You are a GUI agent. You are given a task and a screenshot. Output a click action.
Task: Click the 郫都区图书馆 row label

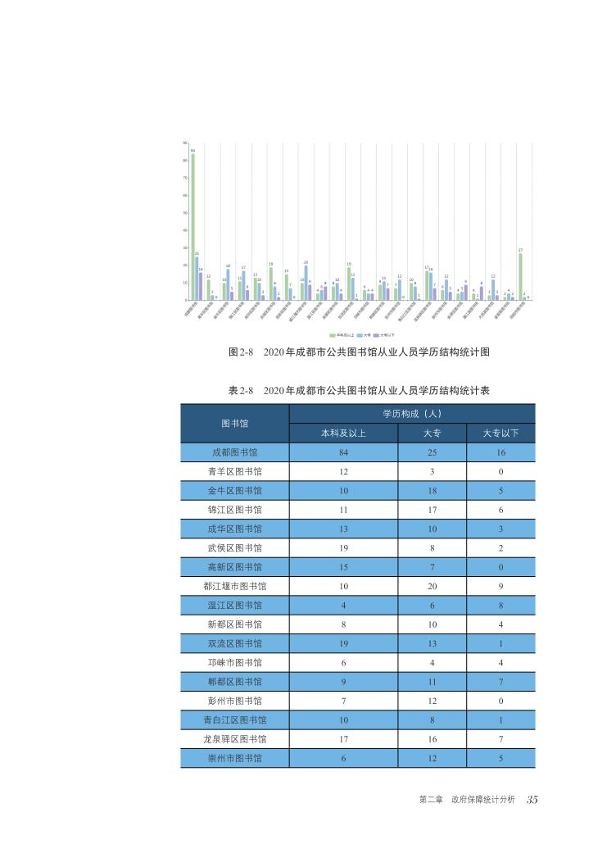point(235,683)
